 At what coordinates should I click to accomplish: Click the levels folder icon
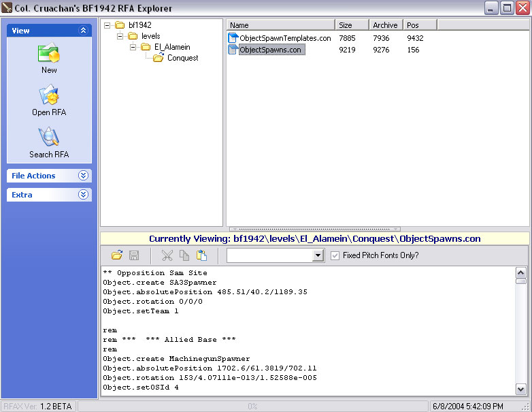point(133,36)
